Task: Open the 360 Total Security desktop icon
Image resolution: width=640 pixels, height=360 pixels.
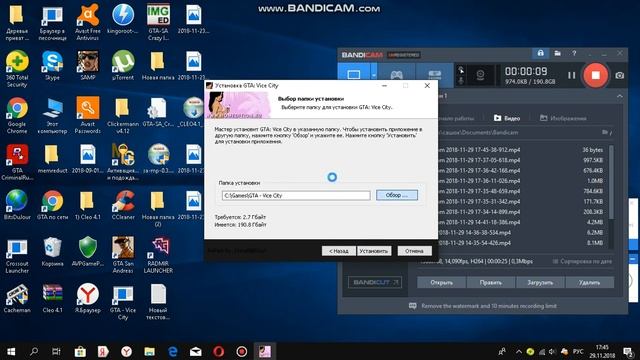Action: click(17, 69)
